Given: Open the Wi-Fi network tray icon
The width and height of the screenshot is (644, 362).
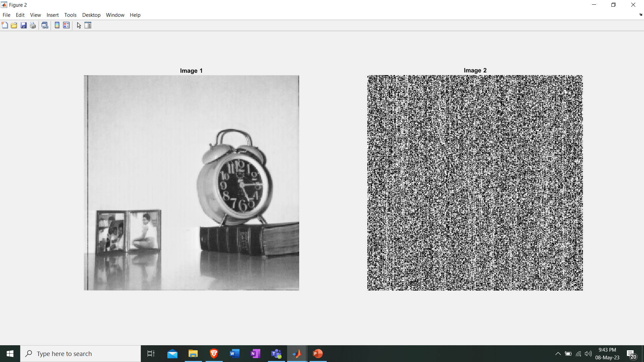Looking at the screenshot, I should point(578,354).
